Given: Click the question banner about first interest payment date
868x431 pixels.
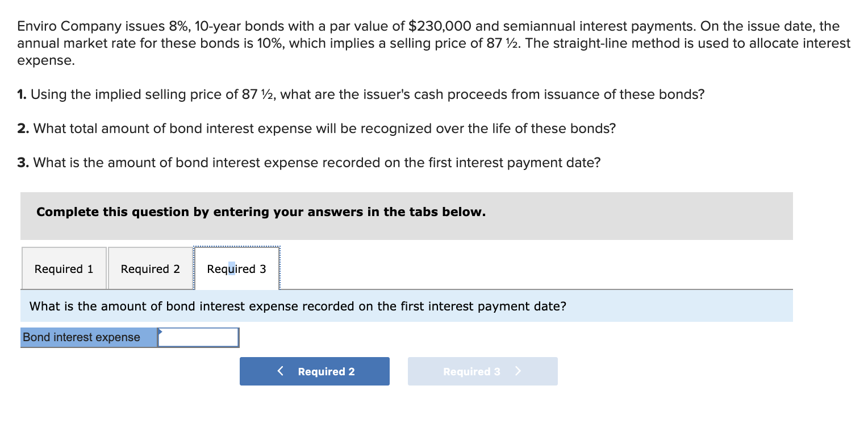Looking at the screenshot, I should (297, 306).
